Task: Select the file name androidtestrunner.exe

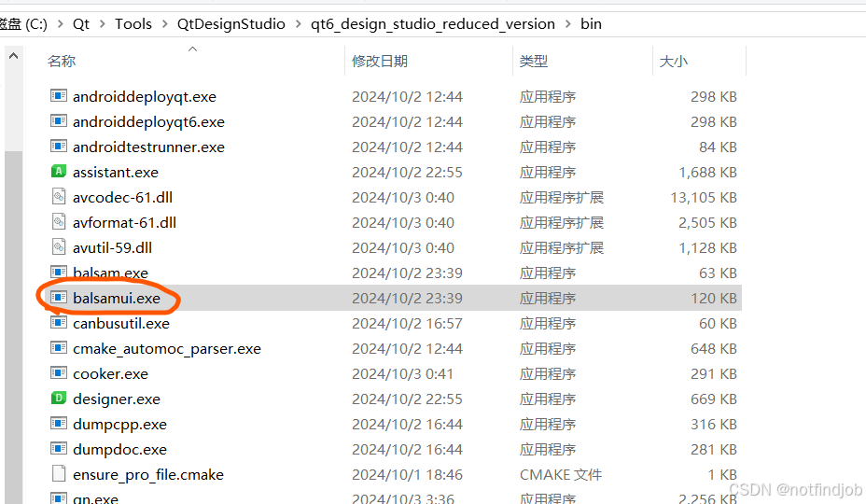Action: pos(148,147)
